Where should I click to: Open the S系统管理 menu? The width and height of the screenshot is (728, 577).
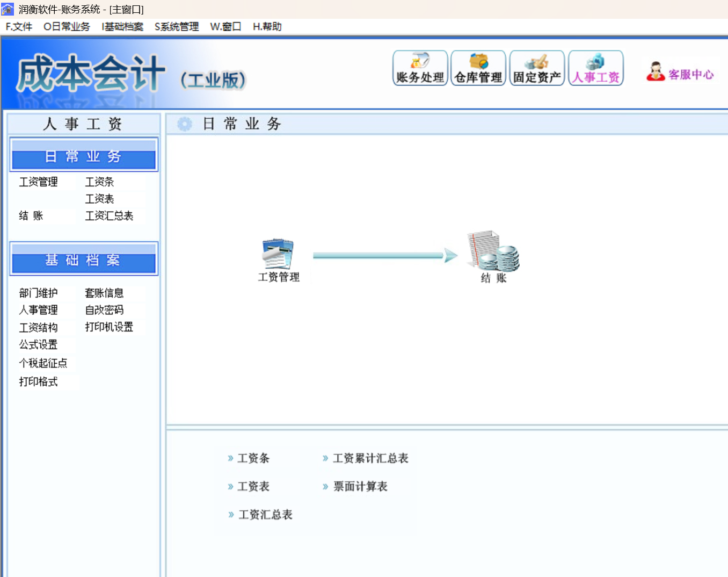point(177,27)
